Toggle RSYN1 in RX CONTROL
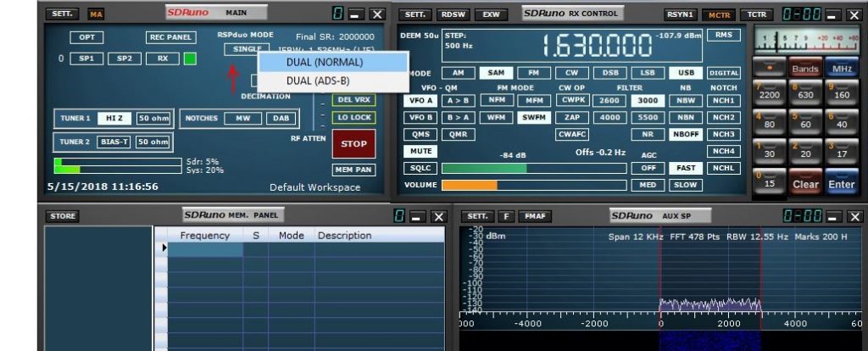The image size is (868, 351). [x=681, y=14]
